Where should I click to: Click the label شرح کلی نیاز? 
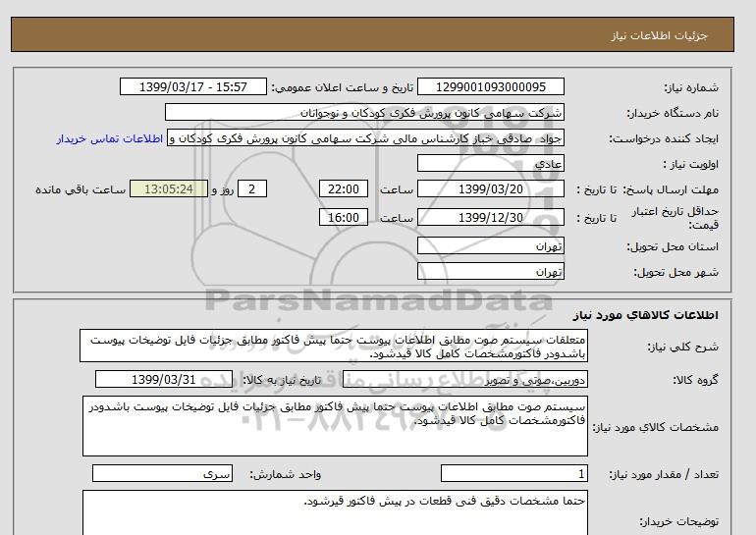pos(682,347)
